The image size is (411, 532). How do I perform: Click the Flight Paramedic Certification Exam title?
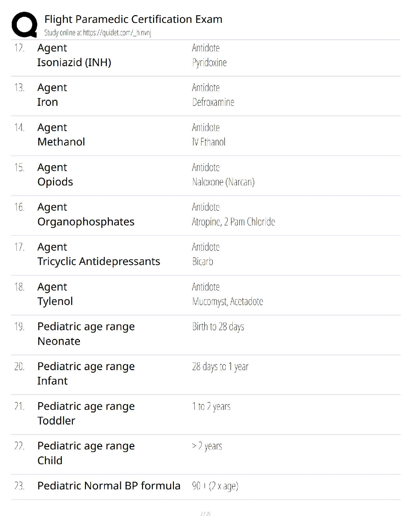pyautogui.click(x=133, y=19)
